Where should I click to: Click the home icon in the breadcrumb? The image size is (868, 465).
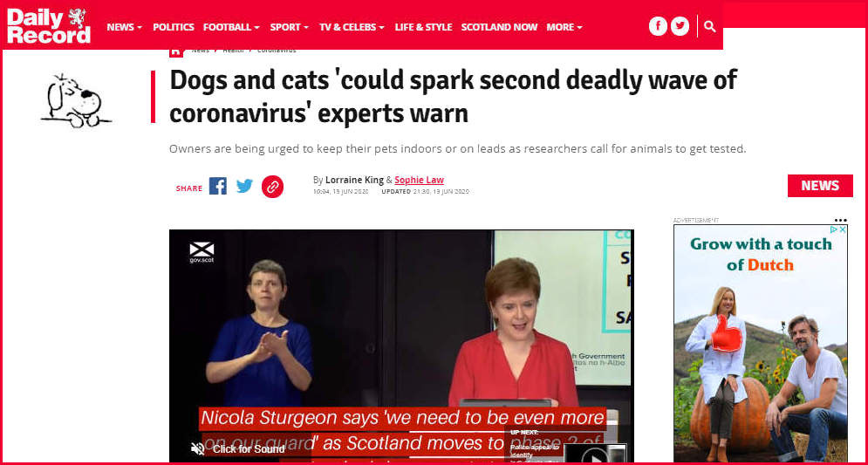tap(176, 52)
